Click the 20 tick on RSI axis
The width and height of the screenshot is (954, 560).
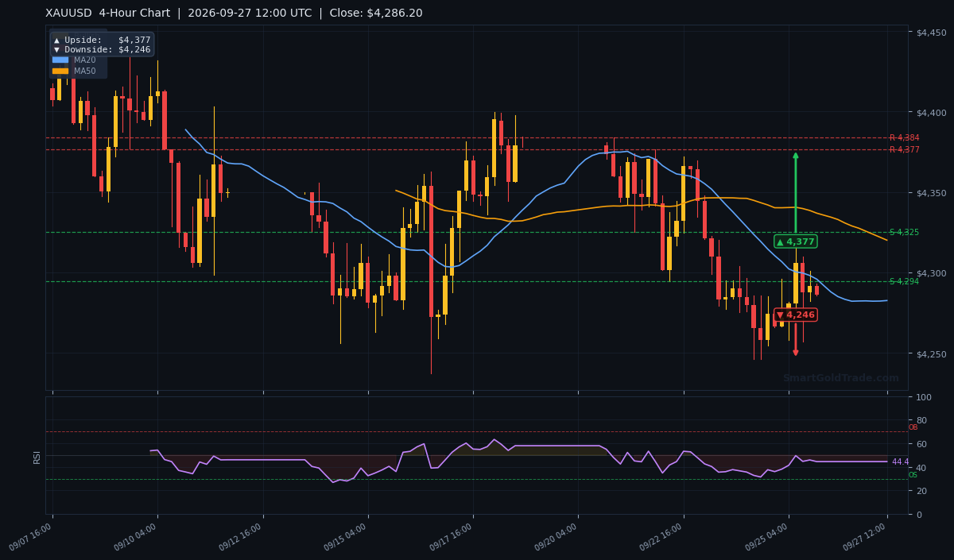click(x=921, y=491)
